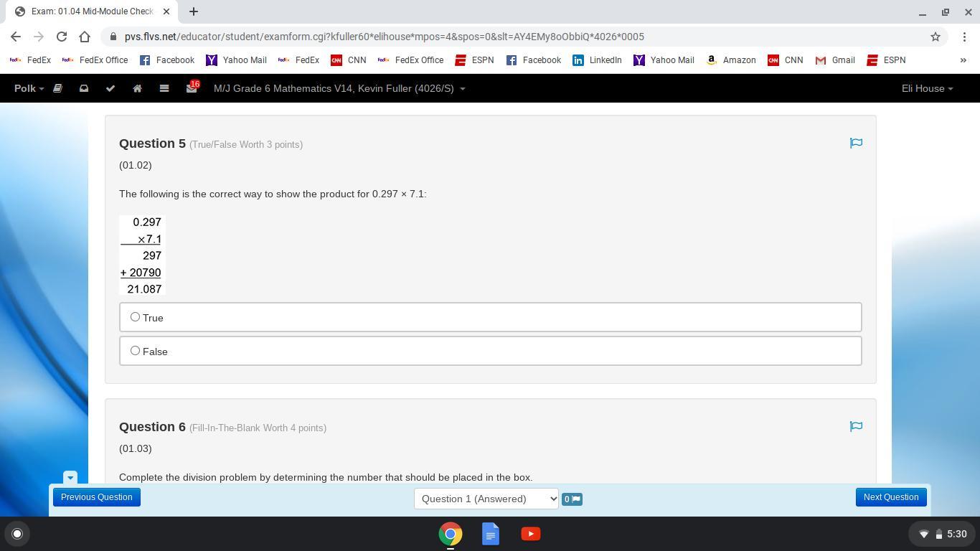View site security lock info
This screenshot has height=551, width=980.
tap(113, 37)
